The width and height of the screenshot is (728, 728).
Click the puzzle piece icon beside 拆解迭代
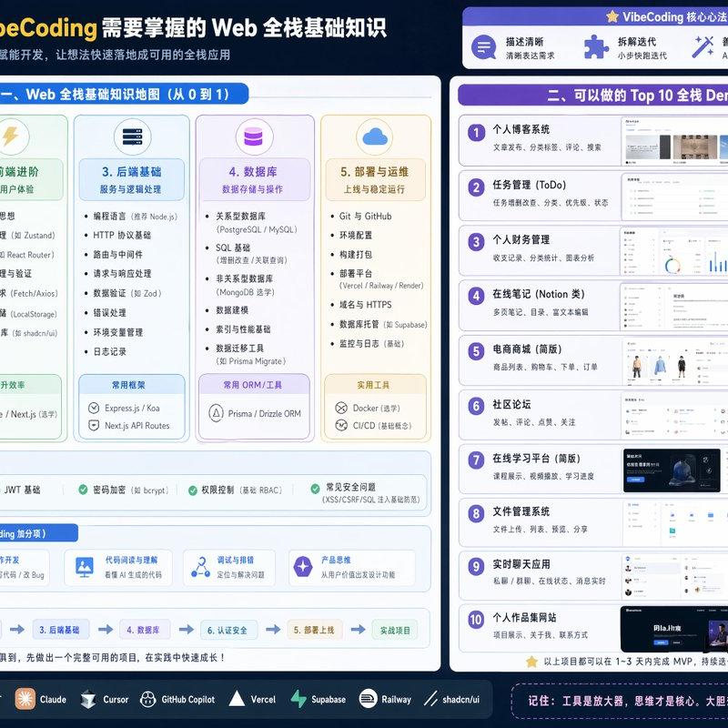pos(596,47)
